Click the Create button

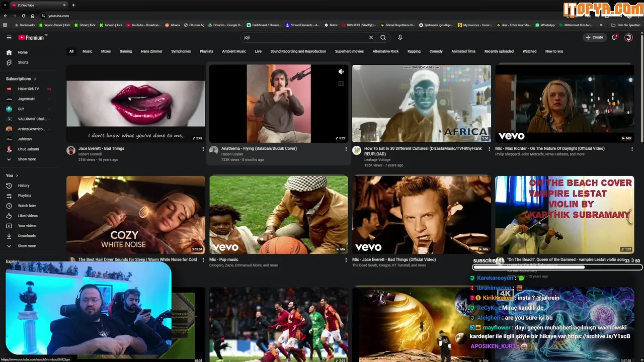(594, 37)
